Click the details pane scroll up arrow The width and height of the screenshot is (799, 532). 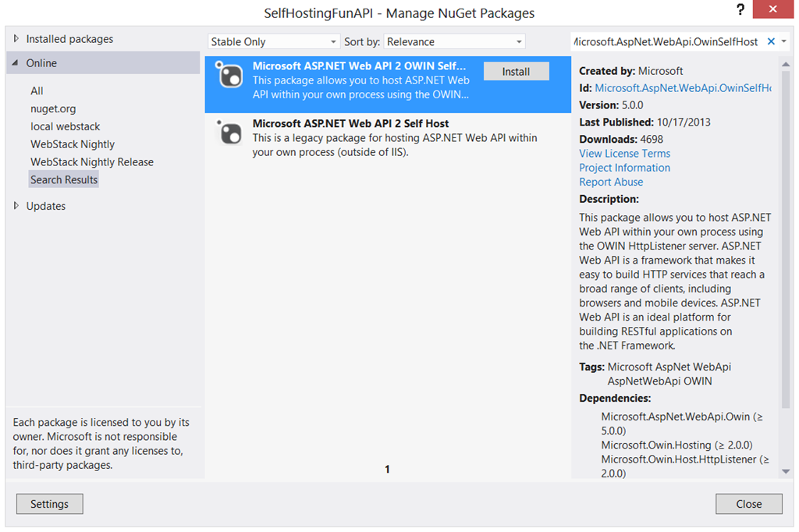pos(786,64)
